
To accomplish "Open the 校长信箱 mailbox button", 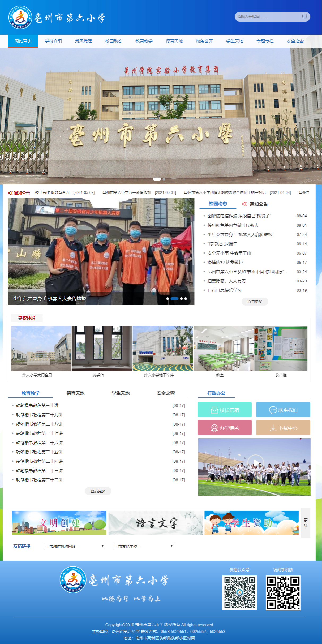I will (224, 410).
